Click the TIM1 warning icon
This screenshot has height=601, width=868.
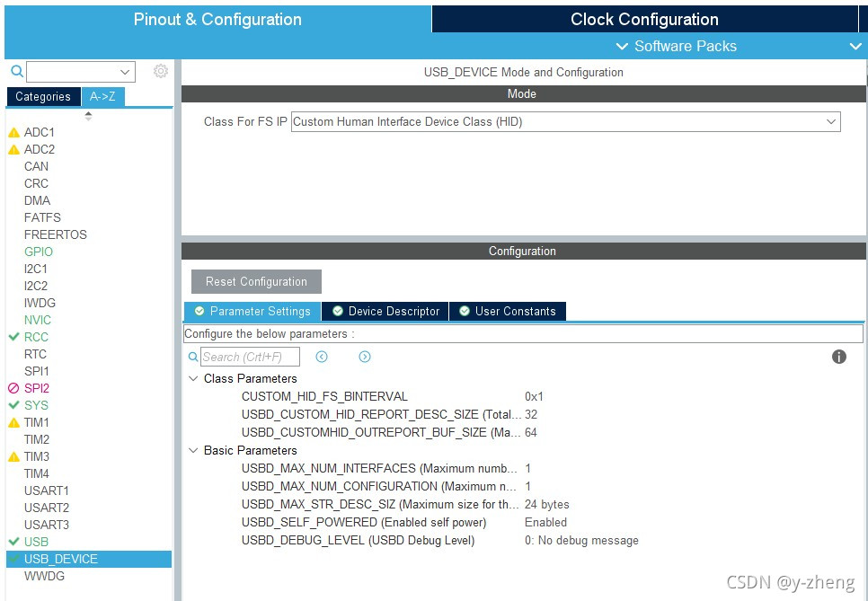click(13, 423)
